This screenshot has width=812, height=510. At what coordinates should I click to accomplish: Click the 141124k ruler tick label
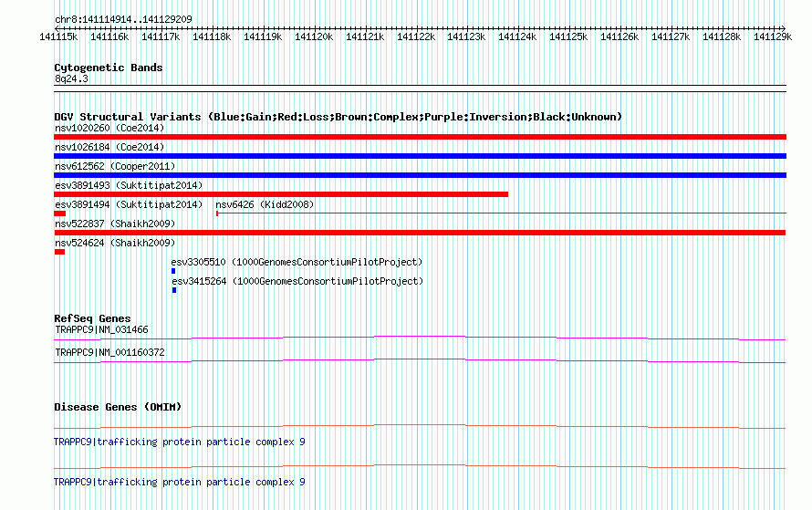(517, 37)
